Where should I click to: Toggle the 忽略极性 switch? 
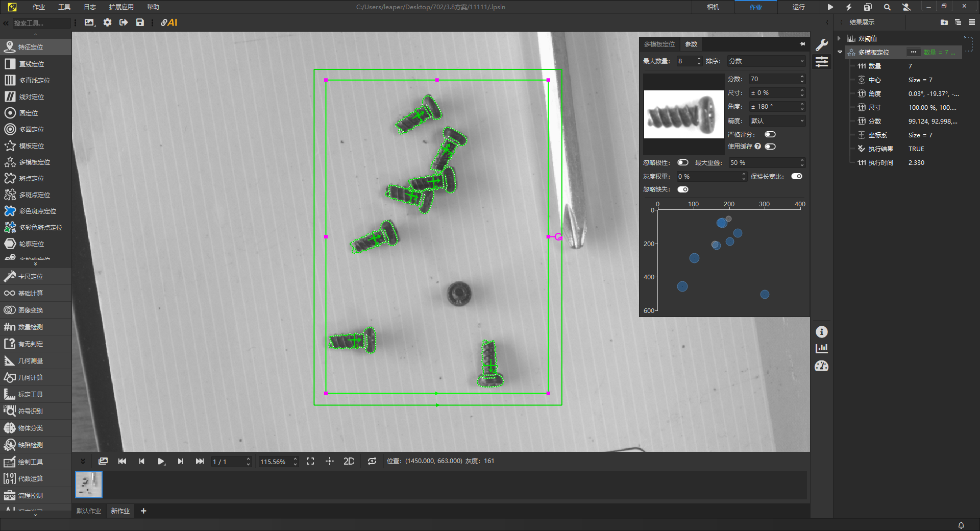[682, 162]
